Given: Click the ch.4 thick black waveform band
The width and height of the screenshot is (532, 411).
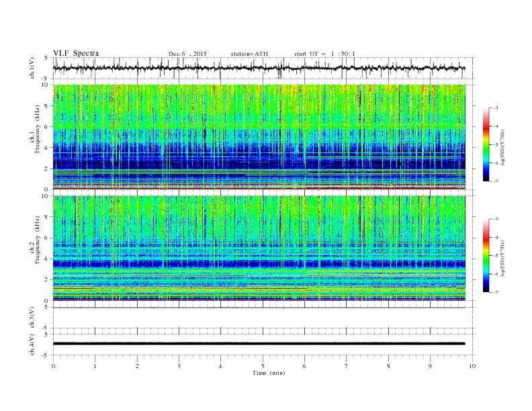Looking at the screenshot, I should (259, 344).
